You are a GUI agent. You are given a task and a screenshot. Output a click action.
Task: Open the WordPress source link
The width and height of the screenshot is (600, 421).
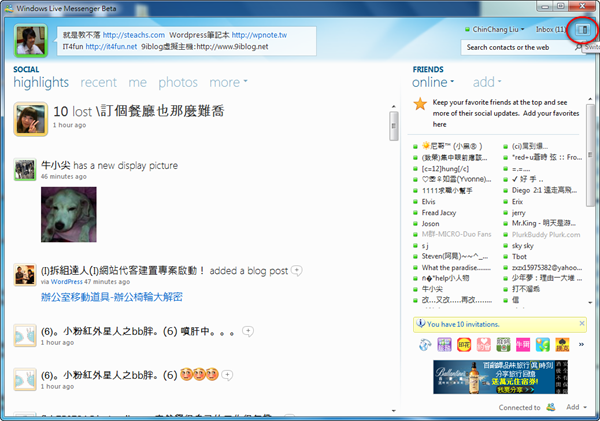tap(67, 282)
